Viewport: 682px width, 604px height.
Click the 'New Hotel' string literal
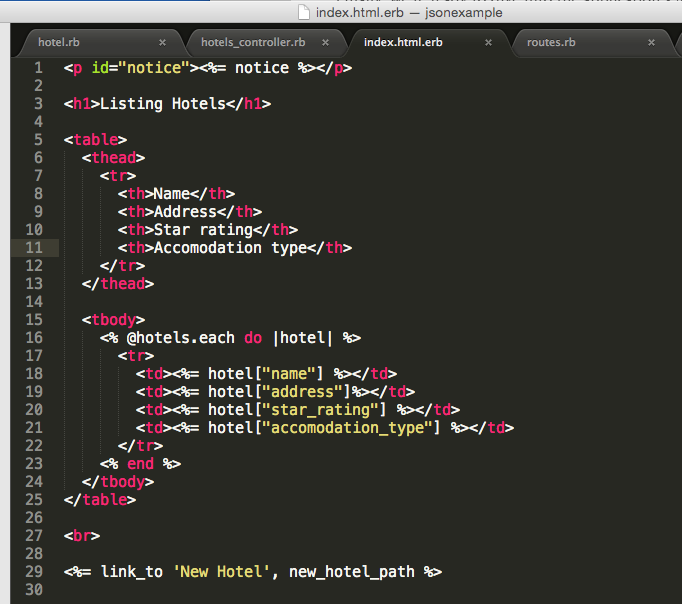point(221,572)
